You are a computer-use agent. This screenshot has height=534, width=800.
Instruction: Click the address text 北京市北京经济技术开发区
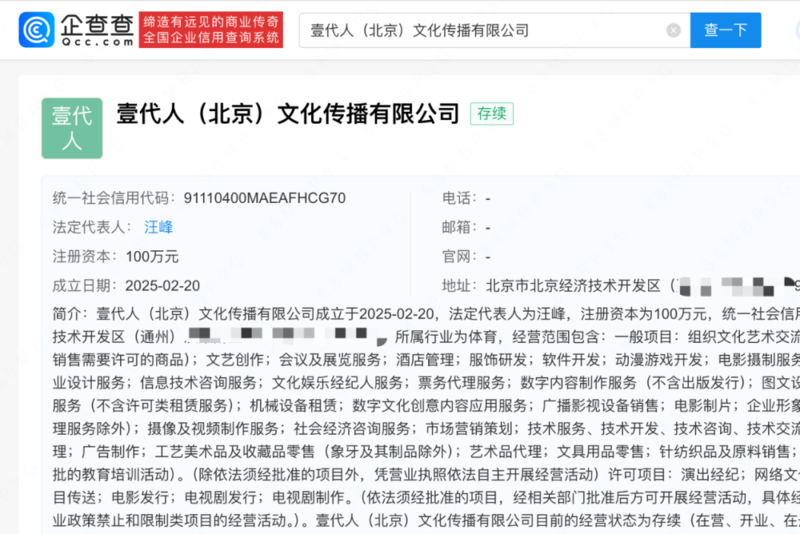point(573,286)
